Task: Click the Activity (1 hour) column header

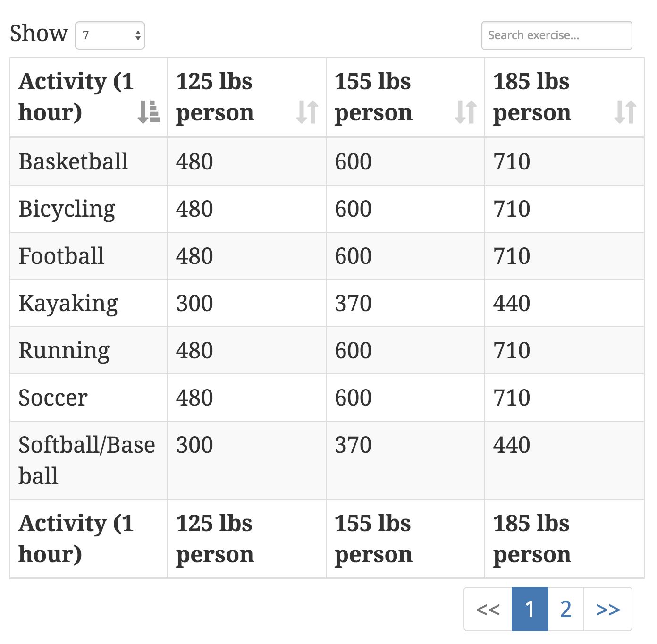Action: 76,97
